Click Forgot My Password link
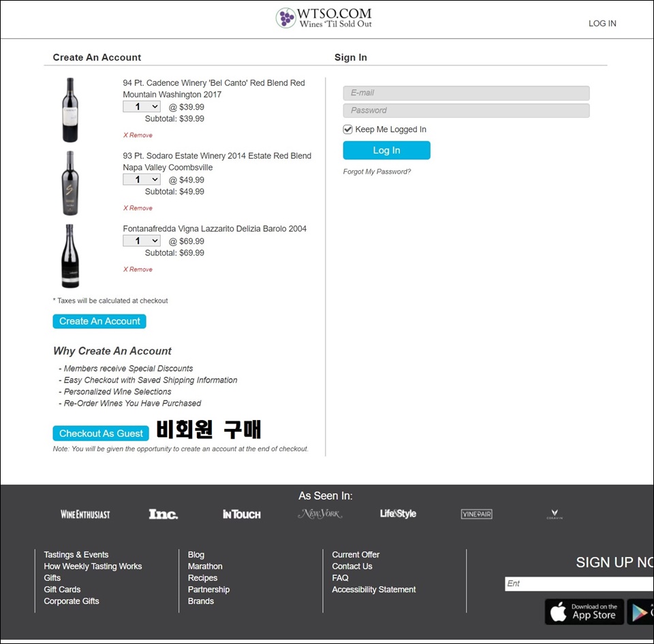Image resolution: width=654 pixels, height=644 pixels. coord(377,172)
